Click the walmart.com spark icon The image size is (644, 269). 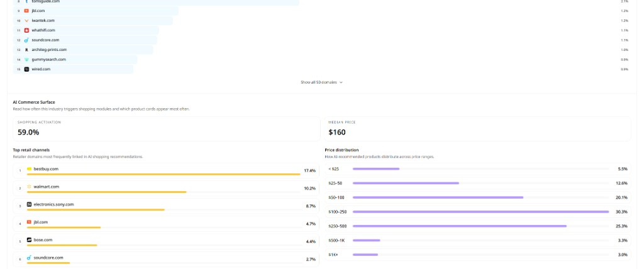tap(29, 187)
